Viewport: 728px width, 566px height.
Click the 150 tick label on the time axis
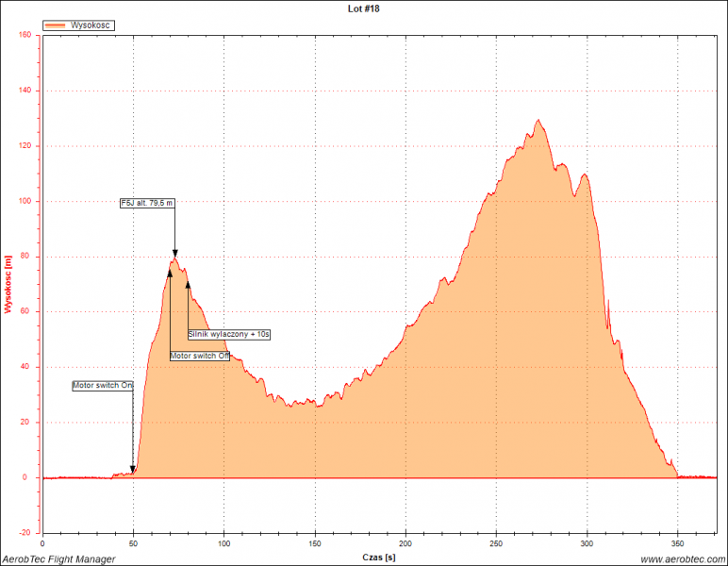coord(314,543)
